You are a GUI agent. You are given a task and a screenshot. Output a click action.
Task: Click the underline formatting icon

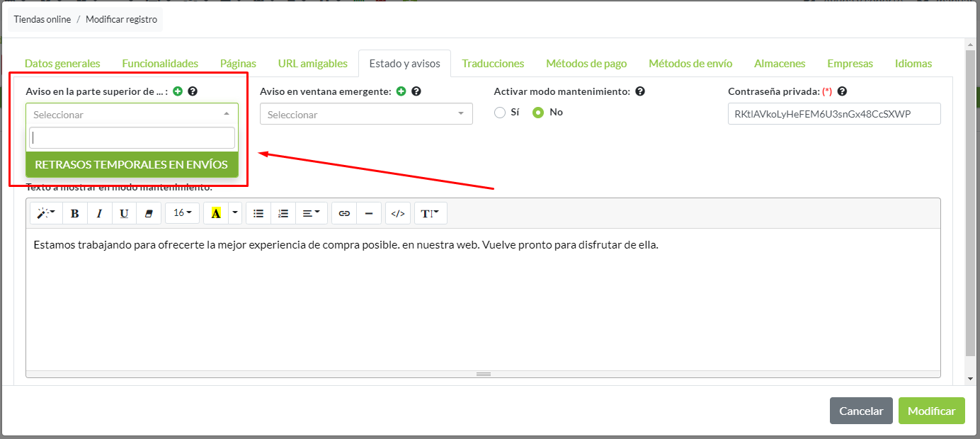tap(124, 213)
